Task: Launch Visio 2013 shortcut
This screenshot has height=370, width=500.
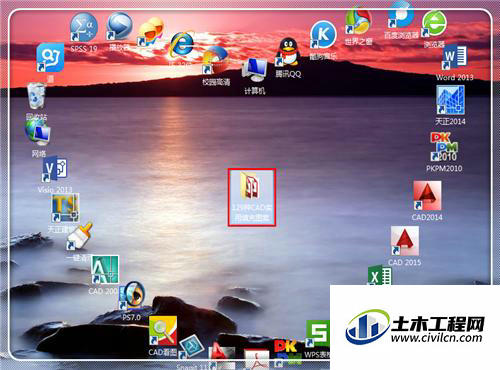Action: (55, 169)
